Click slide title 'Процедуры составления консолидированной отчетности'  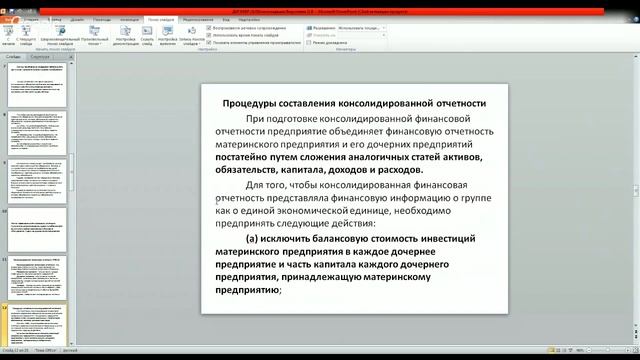354,104
